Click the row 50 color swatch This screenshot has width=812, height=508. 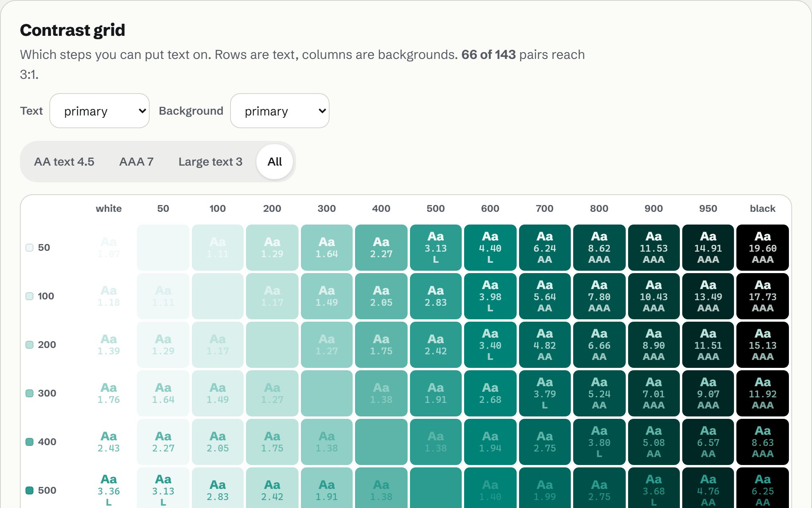(29, 248)
